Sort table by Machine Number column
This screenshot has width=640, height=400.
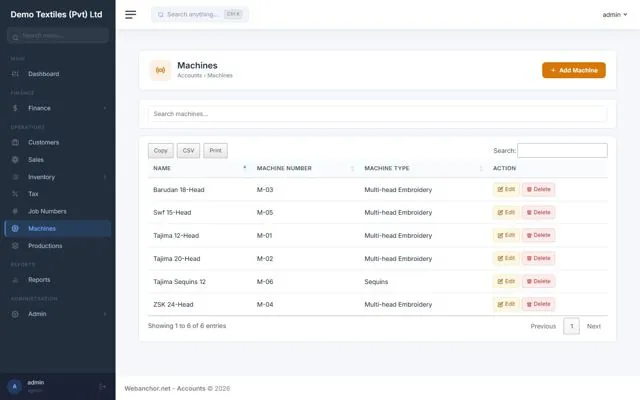coord(305,168)
